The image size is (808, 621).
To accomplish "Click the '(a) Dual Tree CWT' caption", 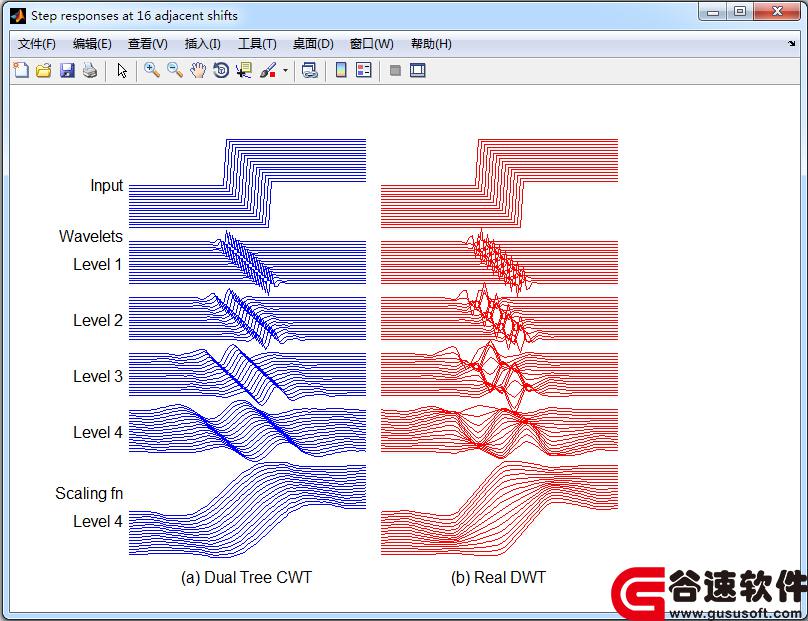I will click(246, 577).
